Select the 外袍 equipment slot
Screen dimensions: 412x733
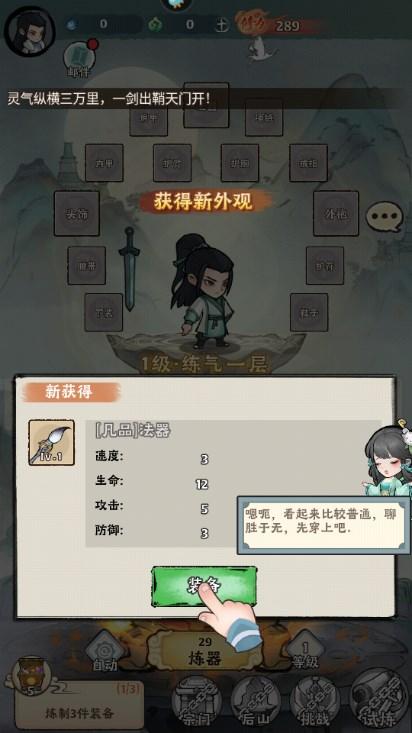click(336, 213)
